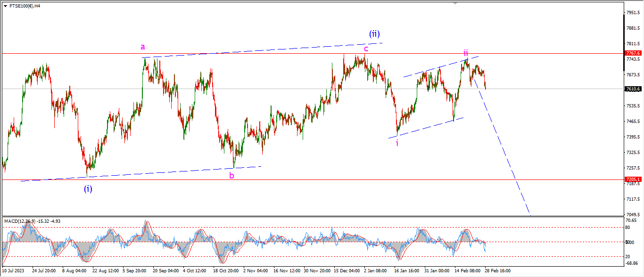
Task: Click the 7049.5 level on price axis
Action: (632, 214)
